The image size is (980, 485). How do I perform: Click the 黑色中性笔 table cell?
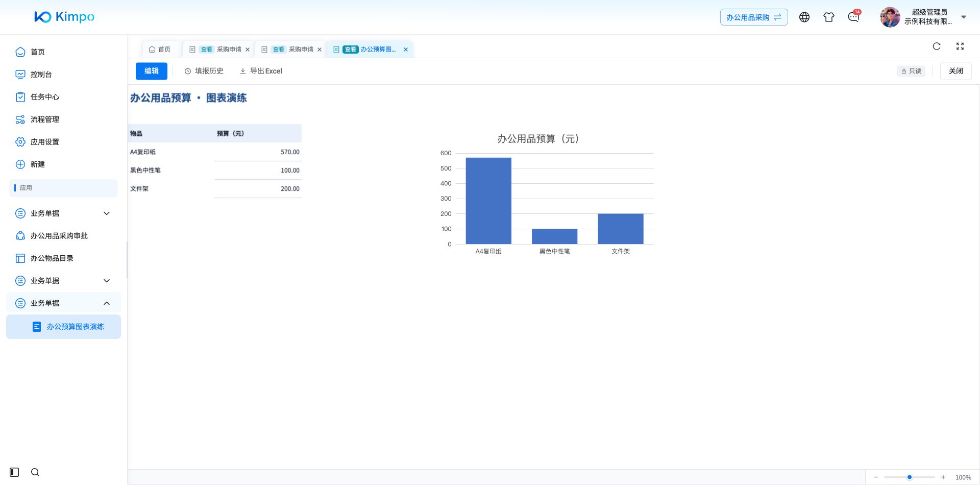(x=171, y=171)
